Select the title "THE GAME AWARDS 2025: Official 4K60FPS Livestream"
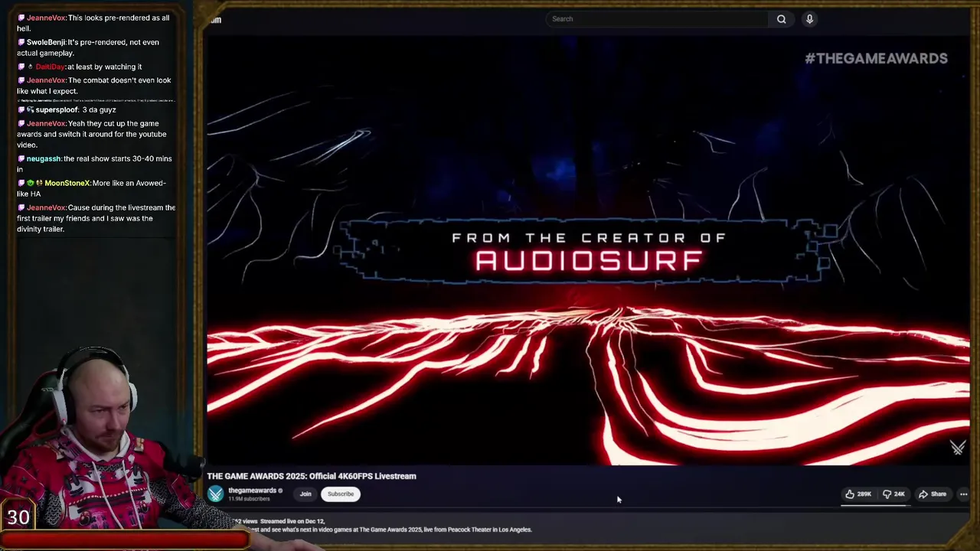 tap(312, 476)
